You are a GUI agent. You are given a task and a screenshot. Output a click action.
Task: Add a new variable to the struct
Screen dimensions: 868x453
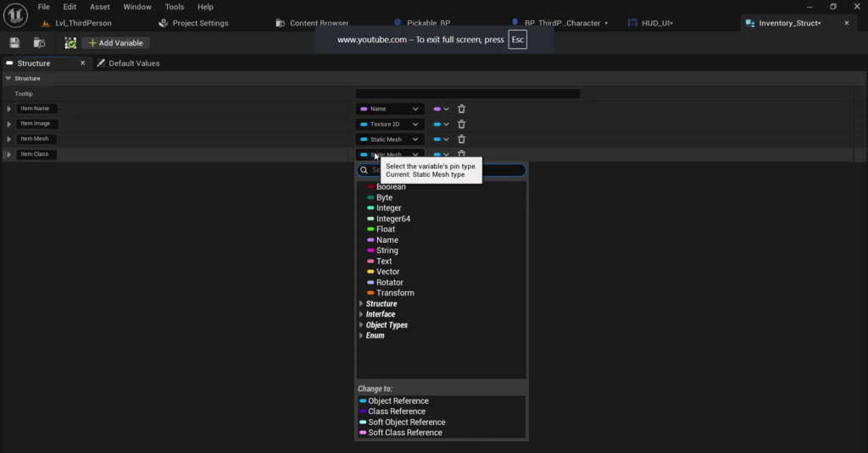(115, 42)
